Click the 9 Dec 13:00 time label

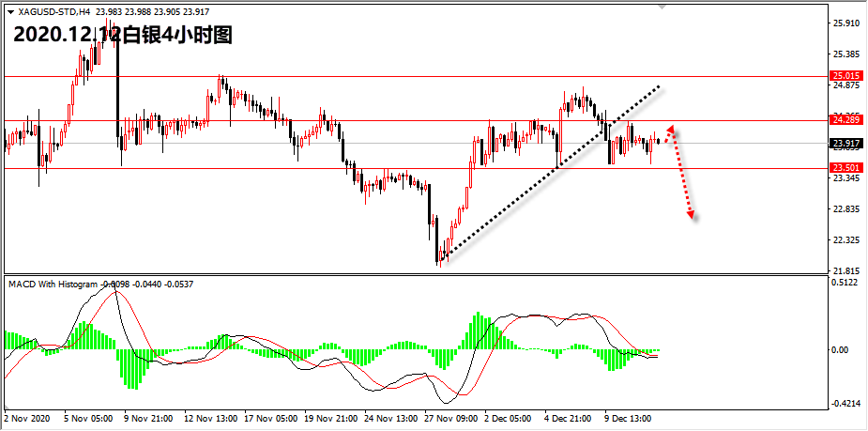tap(627, 418)
